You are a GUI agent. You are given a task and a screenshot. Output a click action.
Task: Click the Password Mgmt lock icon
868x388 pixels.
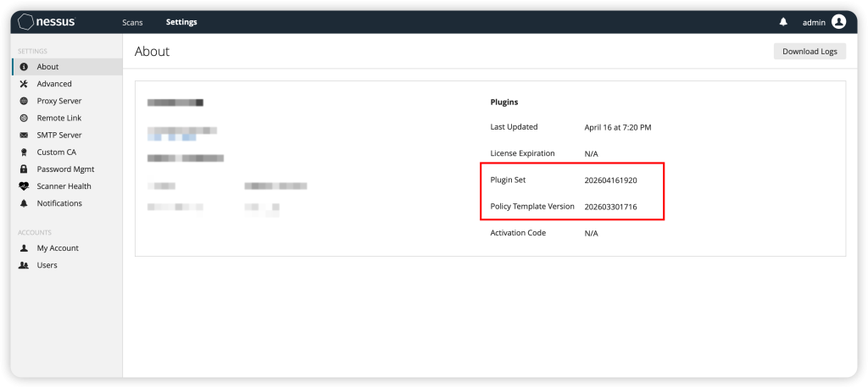point(24,169)
